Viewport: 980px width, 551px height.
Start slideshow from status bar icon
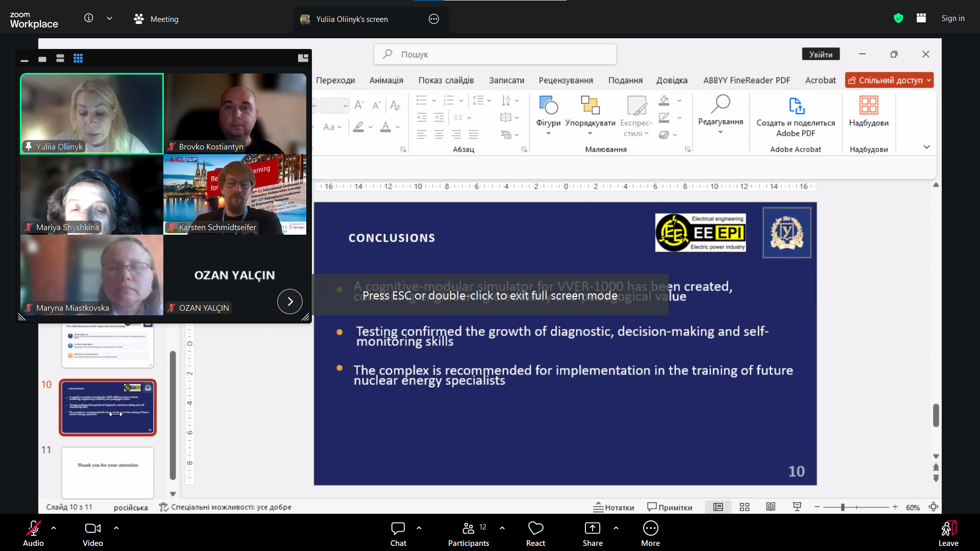tap(797, 507)
